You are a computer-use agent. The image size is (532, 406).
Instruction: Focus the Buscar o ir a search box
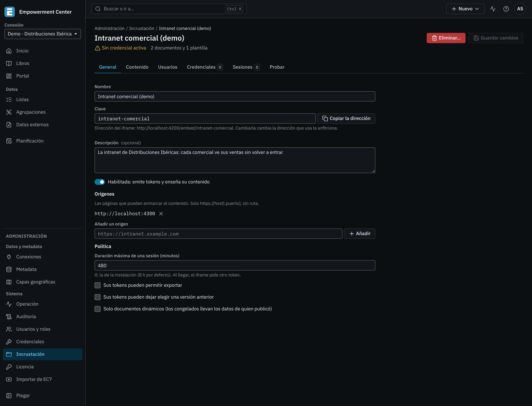169,9
